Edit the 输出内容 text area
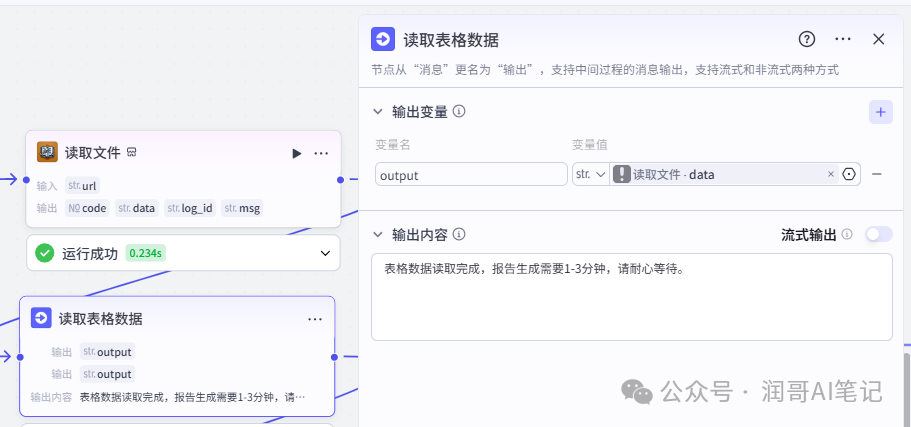This screenshot has height=427, width=911. pyautogui.click(x=632, y=297)
